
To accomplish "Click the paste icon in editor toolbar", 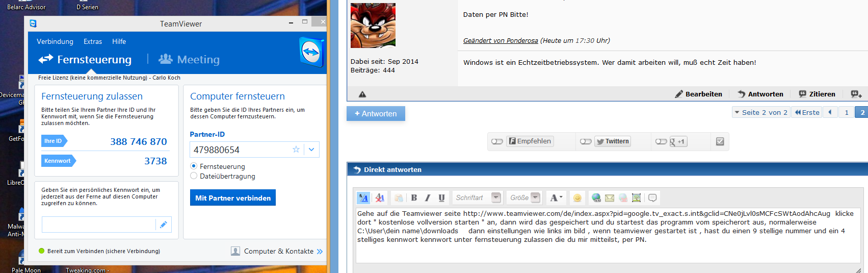I will click(x=399, y=198).
